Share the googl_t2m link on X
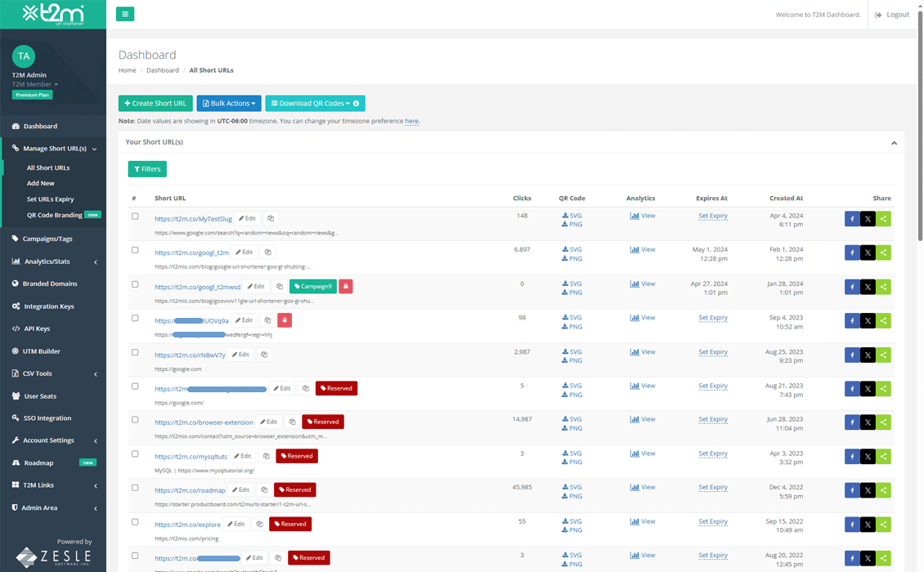Viewport: 924px width, 572px height. 867,252
